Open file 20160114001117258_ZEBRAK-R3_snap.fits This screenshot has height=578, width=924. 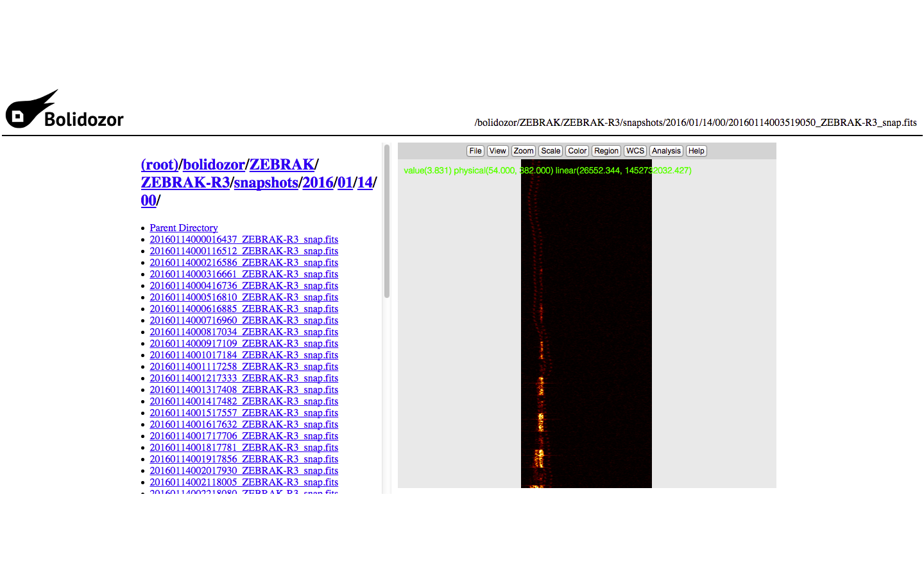[244, 367]
